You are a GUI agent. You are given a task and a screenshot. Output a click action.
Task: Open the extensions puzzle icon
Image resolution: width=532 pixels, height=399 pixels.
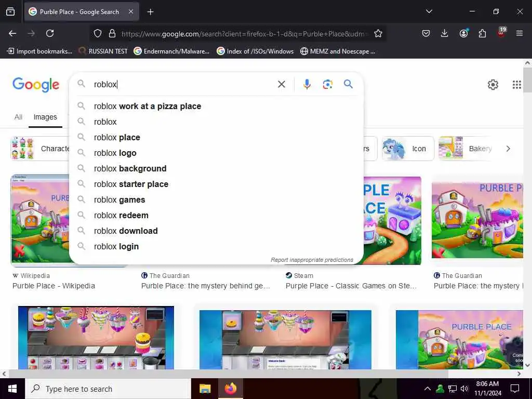482,33
